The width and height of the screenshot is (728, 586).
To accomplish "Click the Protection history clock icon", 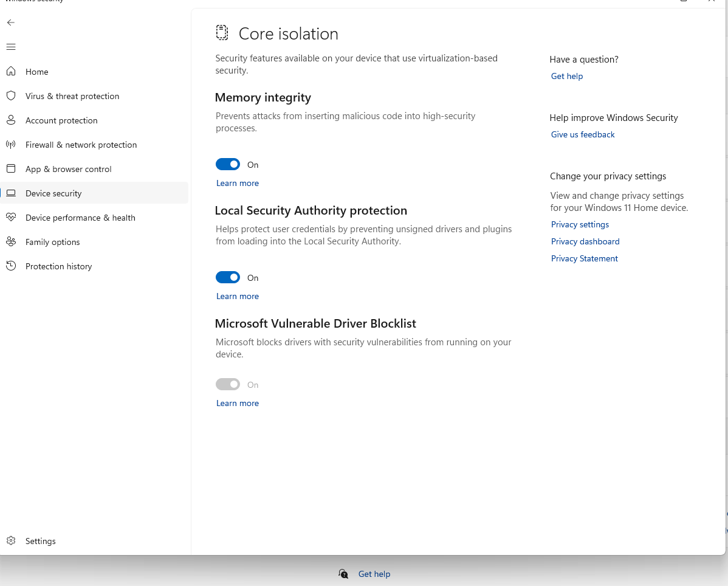I will point(11,266).
